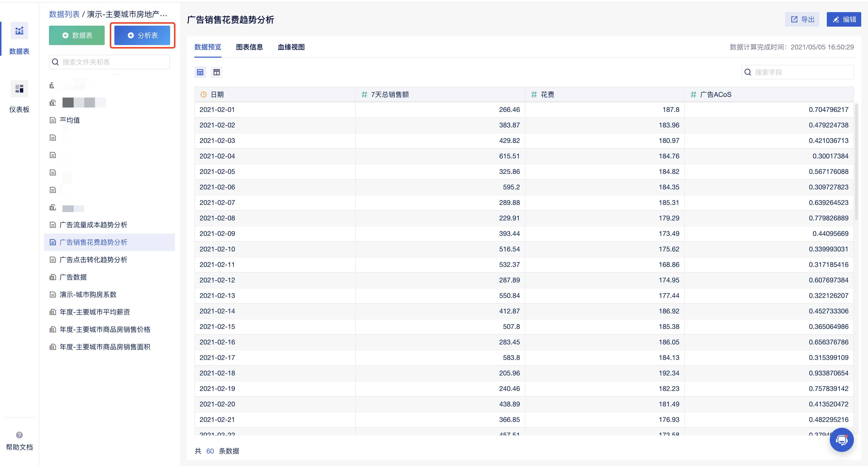Open the chat support bubble icon
Viewport: 868px width, 466px height.
point(841,440)
